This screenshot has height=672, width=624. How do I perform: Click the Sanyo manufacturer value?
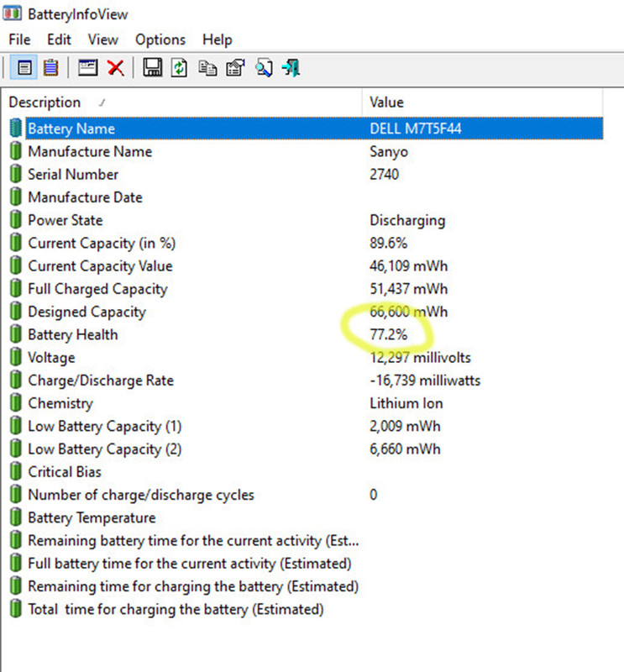[389, 152]
